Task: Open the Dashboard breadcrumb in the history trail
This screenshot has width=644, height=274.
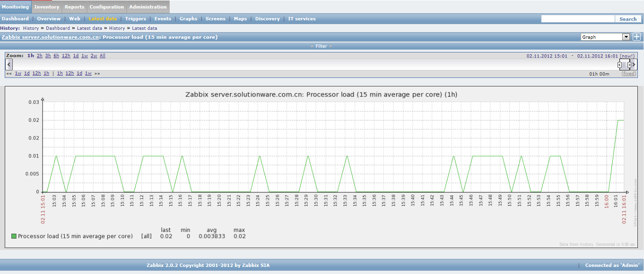Action: click(58, 28)
